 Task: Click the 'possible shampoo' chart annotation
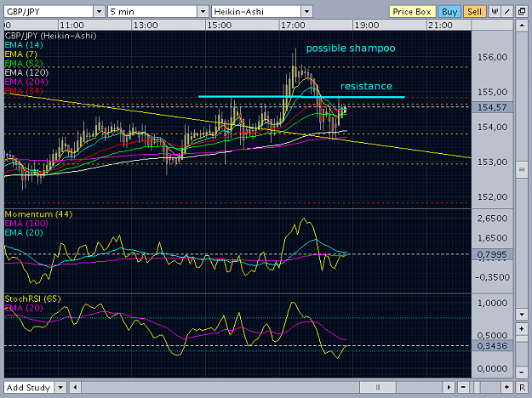click(351, 48)
